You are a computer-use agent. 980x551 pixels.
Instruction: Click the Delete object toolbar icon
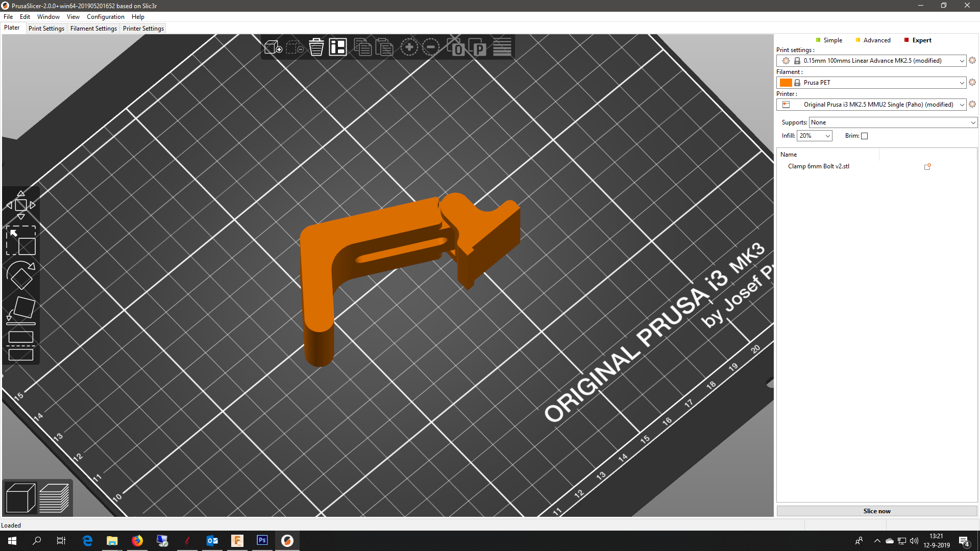pos(295,47)
